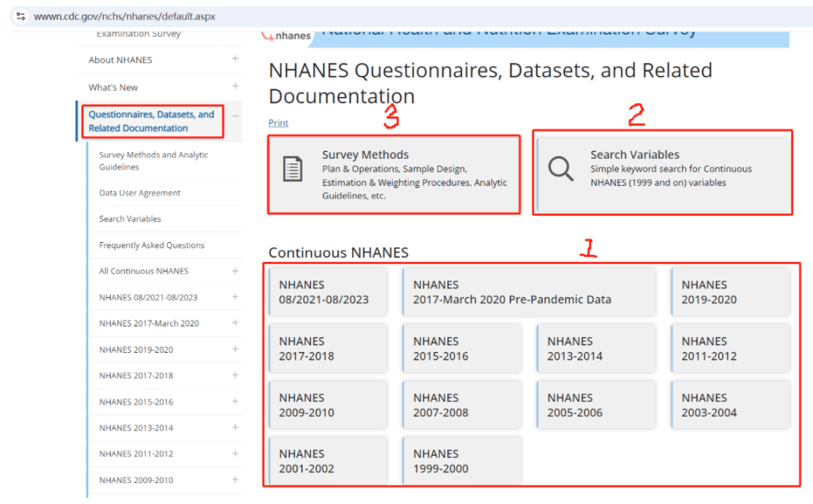
Task: Click the browser address bar URL
Action: (124, 16)
